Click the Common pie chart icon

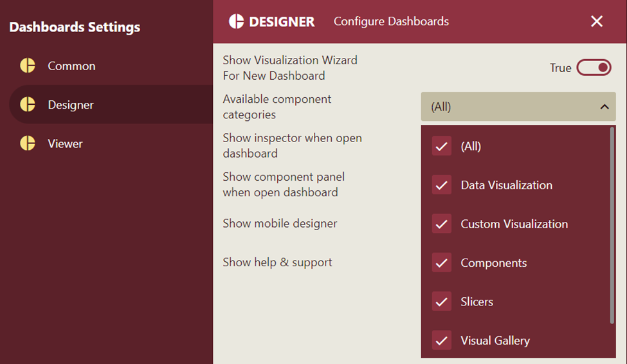[28, 66]
